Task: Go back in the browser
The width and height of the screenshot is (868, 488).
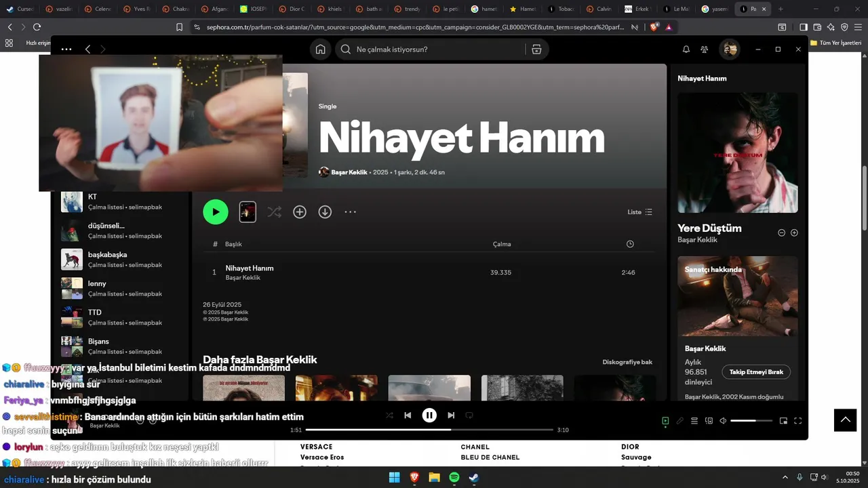Action: click(9, 27)
